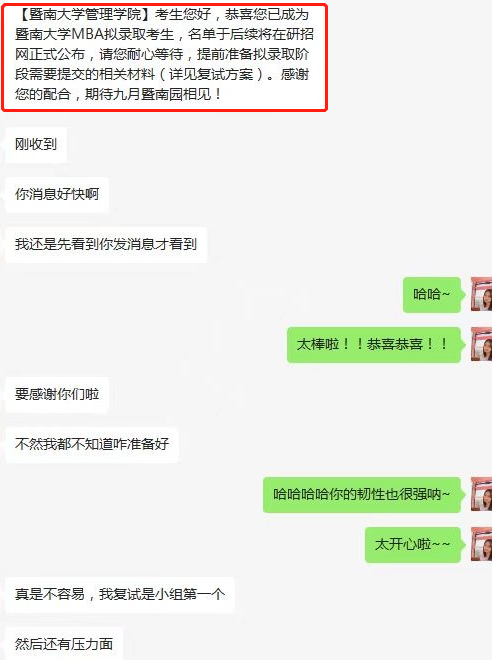Viewport: 492px width, 660px height.
Task: Click the 刚收到 message bubble
Action: tap(36, 144)
